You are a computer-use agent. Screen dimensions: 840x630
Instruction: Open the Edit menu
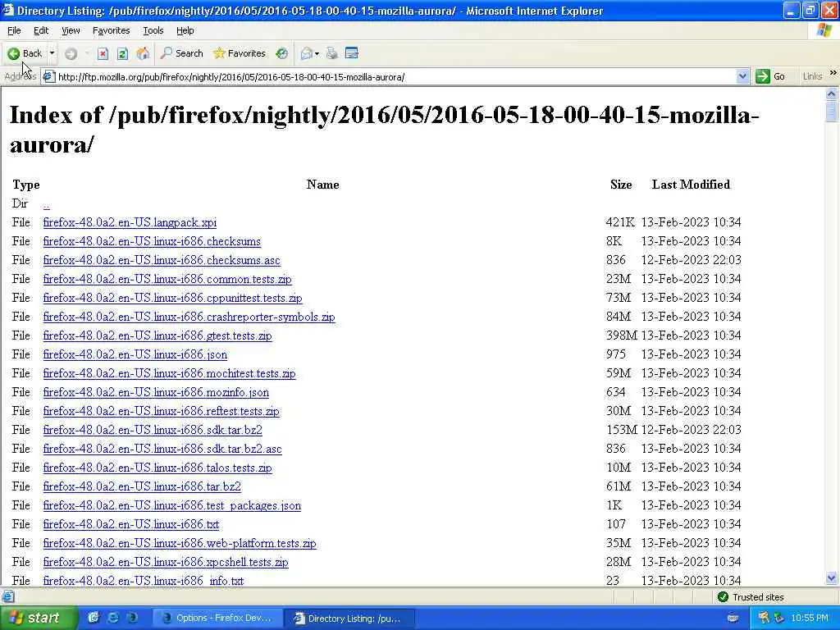(41, 30)
